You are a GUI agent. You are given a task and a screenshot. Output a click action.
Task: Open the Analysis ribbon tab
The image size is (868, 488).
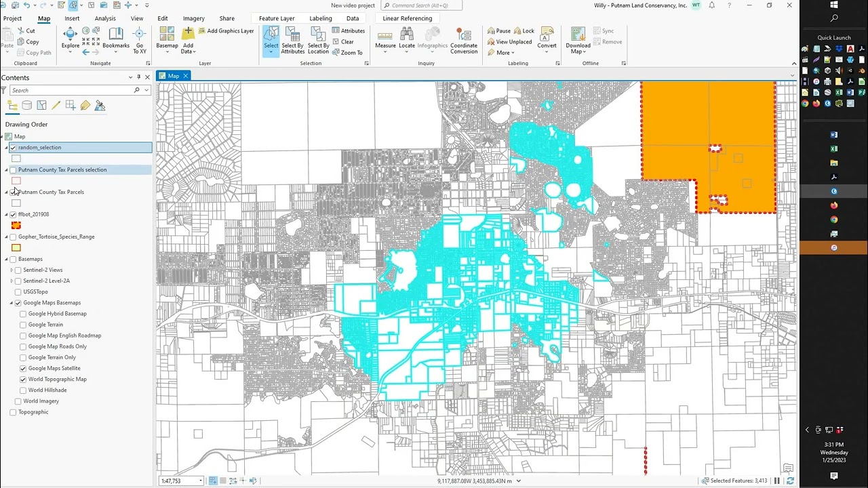(x=105, y=18)
